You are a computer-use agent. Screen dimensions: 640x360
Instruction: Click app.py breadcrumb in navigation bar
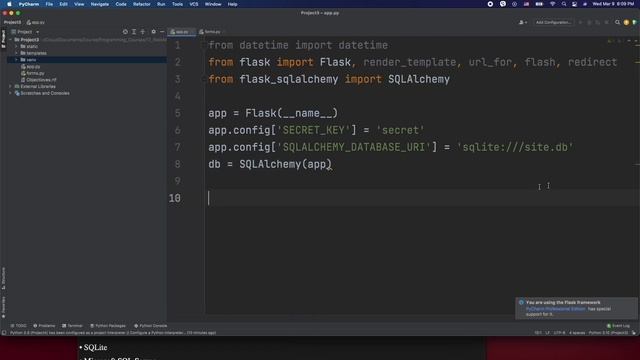click(36, 22)
